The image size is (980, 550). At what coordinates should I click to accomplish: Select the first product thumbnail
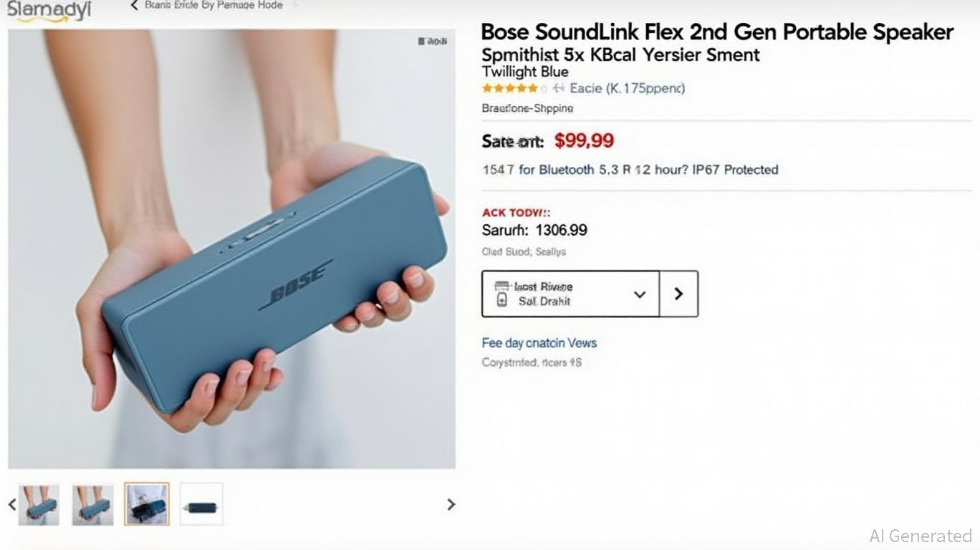[39, 504]
